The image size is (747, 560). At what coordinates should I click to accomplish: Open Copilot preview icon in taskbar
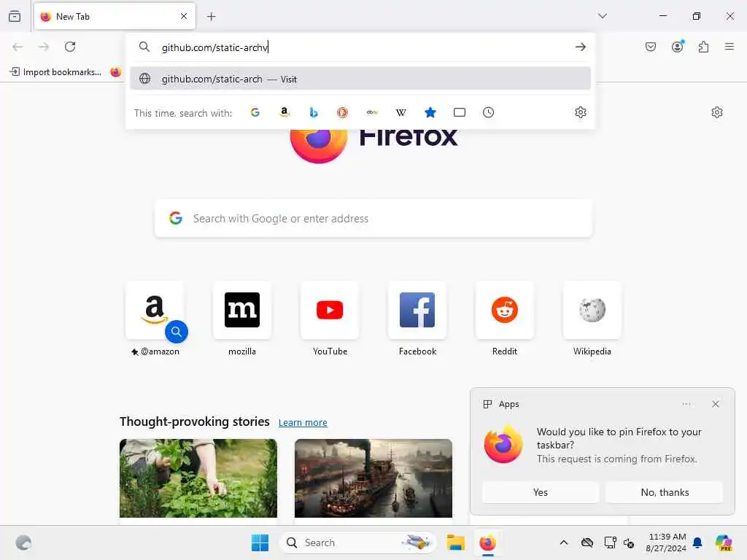(724, 542)
